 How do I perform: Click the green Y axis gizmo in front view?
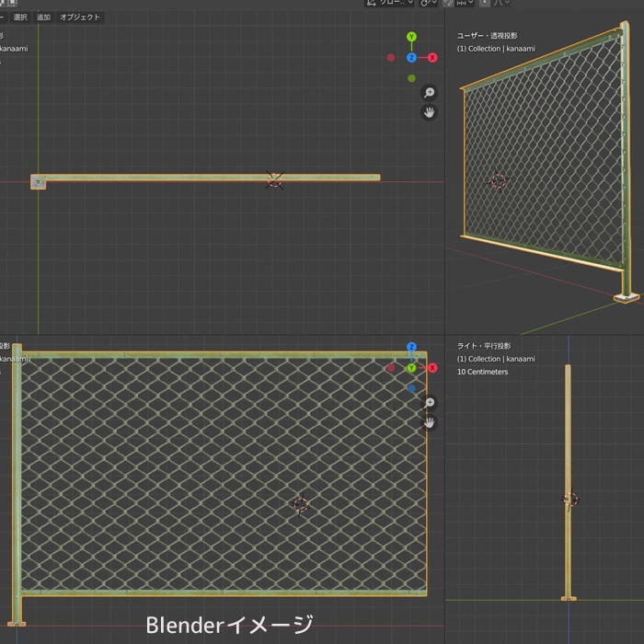click(411, 368)
